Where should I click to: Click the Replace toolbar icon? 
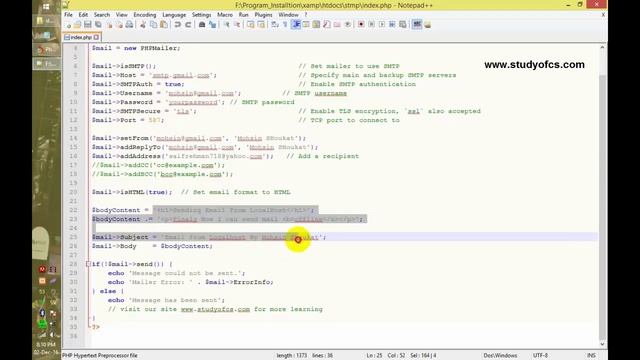click(212, 25)
